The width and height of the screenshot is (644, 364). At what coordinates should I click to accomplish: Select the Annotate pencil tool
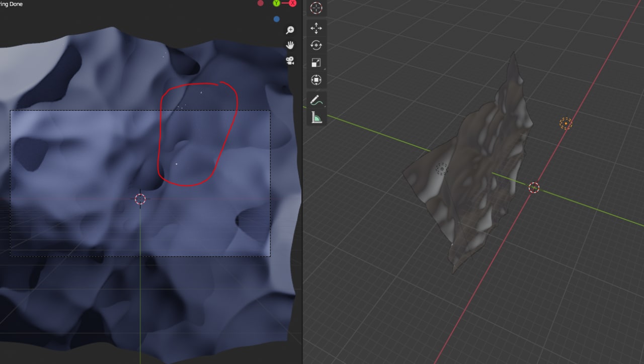[316, 101]
